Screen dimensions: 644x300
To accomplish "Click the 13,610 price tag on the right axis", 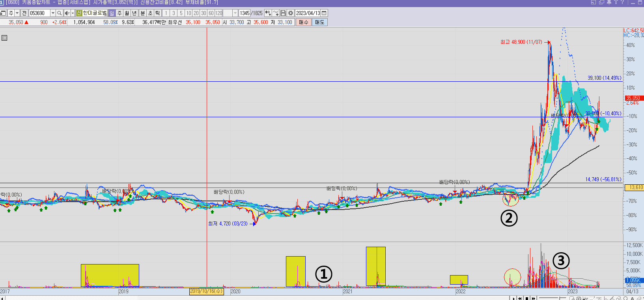I will coord(635,187).
